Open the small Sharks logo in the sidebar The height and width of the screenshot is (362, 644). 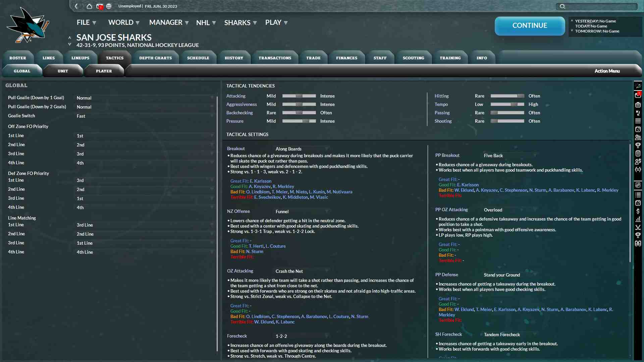(x=638, y=86)
